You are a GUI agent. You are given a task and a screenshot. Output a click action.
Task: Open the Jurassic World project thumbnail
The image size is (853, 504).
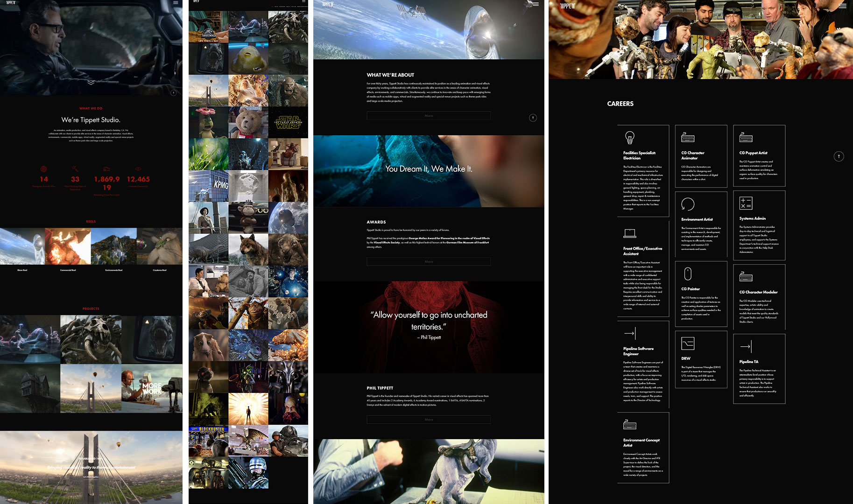pyautogui.click(x=208, y=27)
